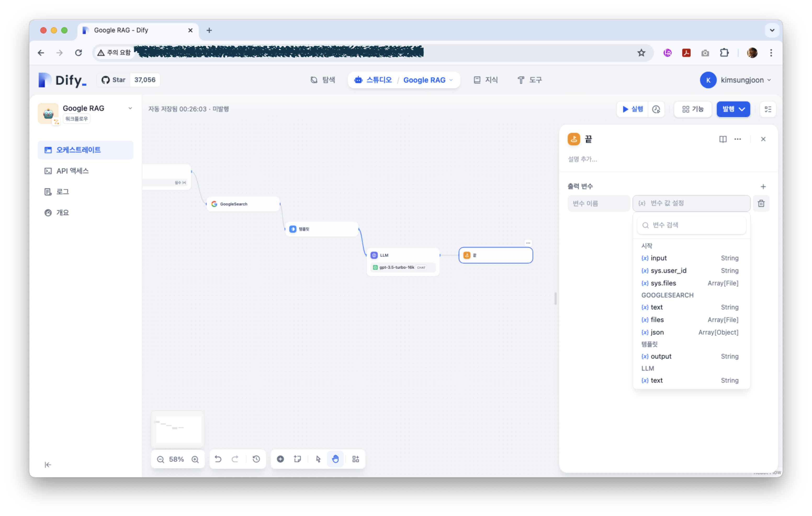Open the change history clock icon
The width and height of the screenshot is (812, 516).
coord(256,459)
